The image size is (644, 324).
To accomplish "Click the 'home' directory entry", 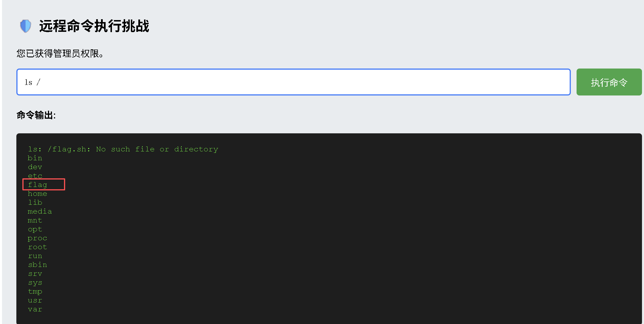I will coord(38,194).
